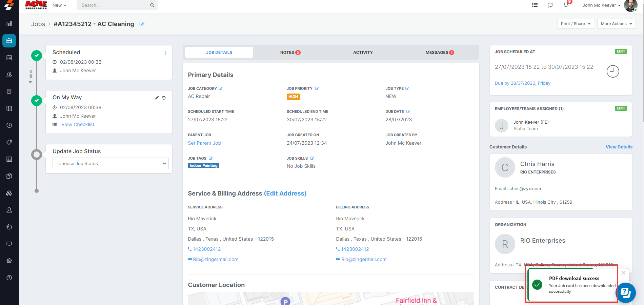The width and height of the screenshot is (644, 305).
Task: Click the View Checklist link
Action: [78, 124]
